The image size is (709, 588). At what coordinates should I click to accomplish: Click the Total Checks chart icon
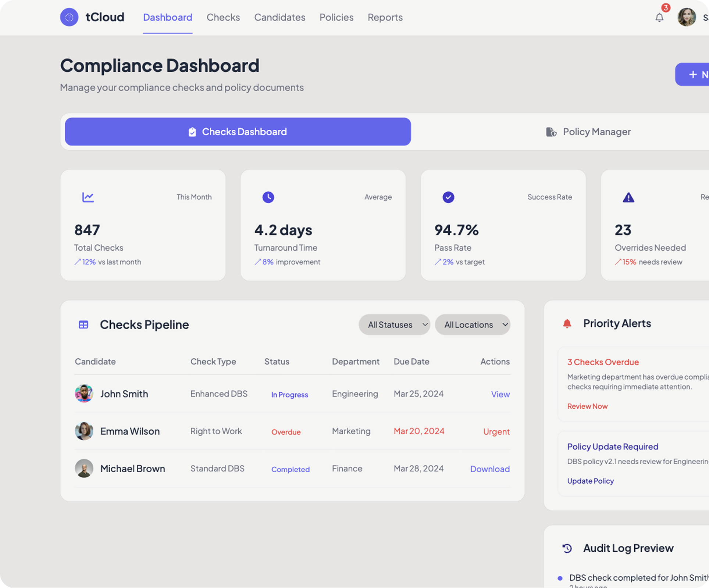[x=88, y=197]
